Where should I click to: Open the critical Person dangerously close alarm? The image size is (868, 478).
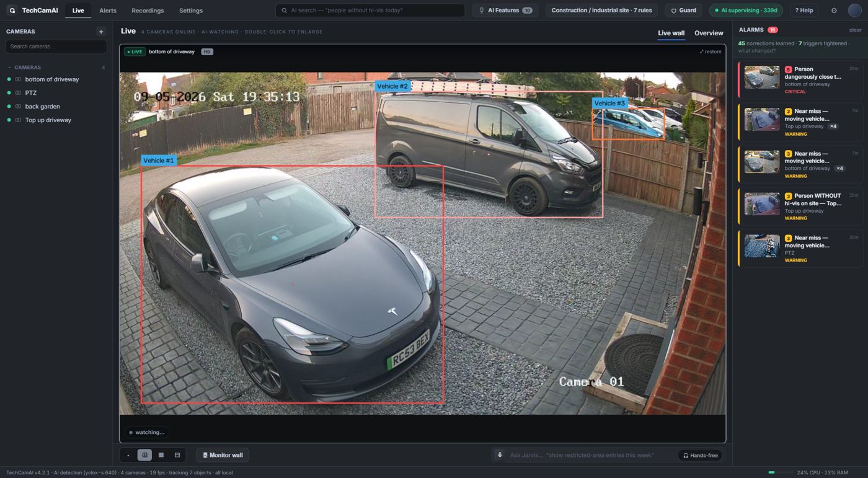pyautogui.click(x=800, y=80)
